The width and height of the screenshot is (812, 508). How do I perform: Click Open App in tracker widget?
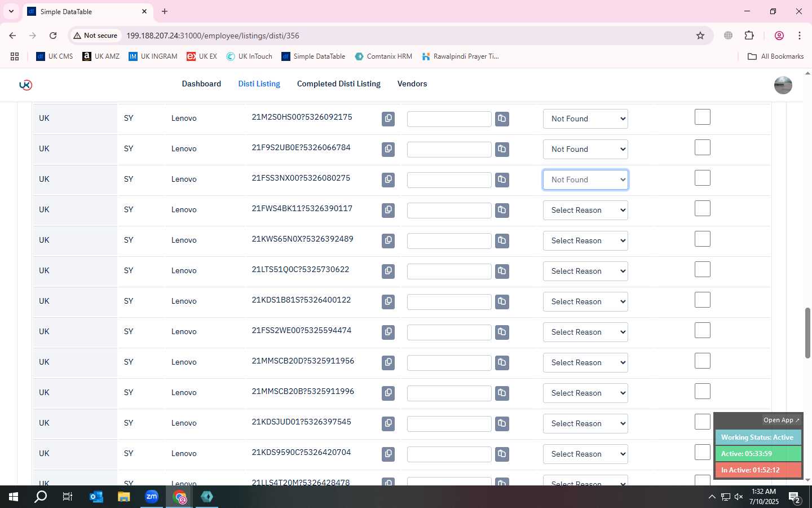point(781,420)
